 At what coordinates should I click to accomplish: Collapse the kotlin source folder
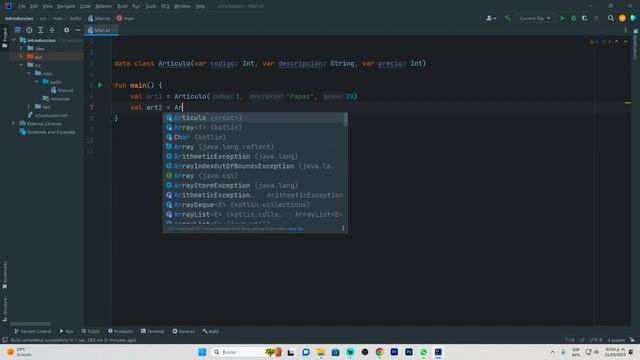[x=36, y=82]
